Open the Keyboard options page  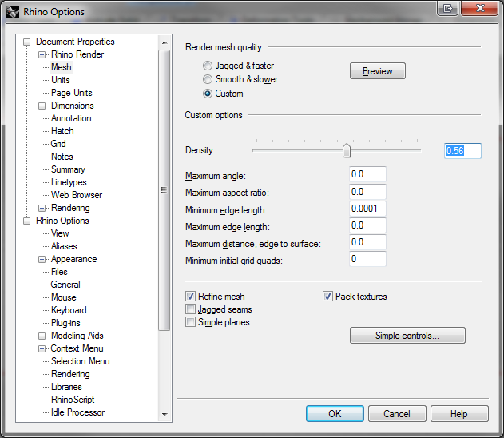pyautogui.click(x=69, y=310)
